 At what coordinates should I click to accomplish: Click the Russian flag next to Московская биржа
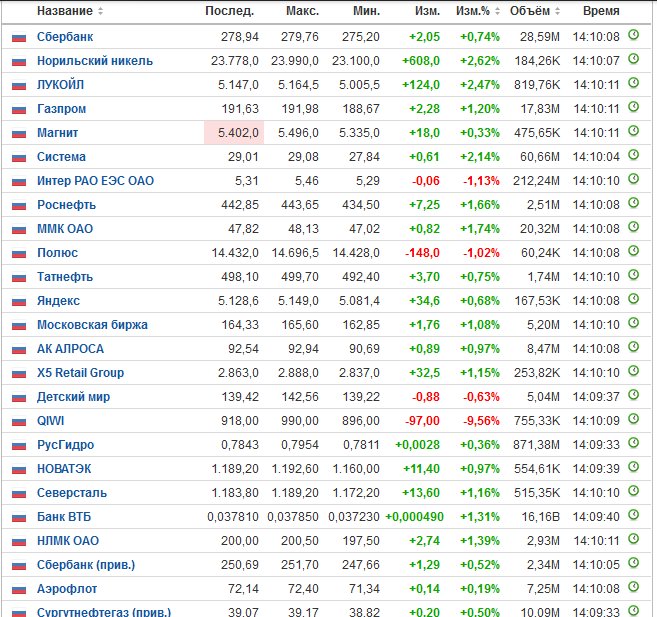(x=19, y=326)
